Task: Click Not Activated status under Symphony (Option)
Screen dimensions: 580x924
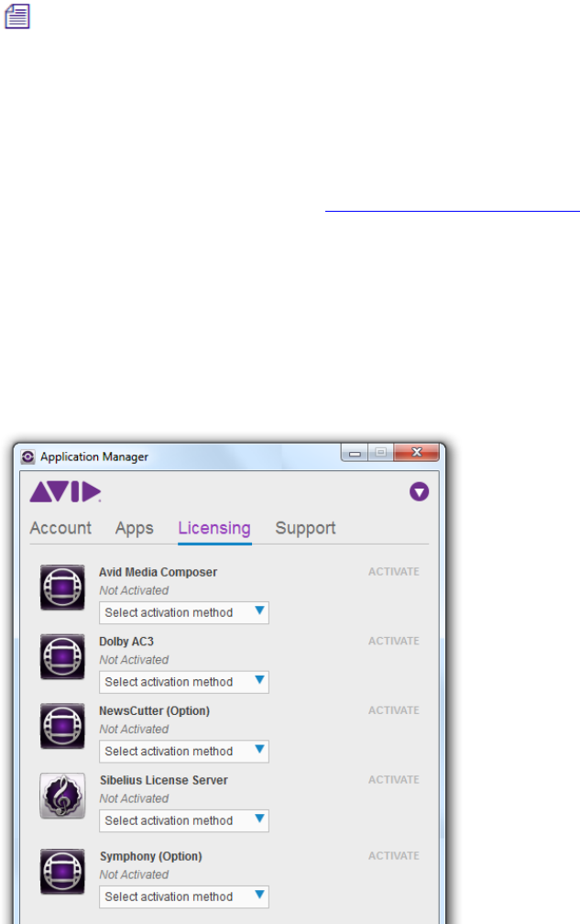Action: (x=134, y=875)
